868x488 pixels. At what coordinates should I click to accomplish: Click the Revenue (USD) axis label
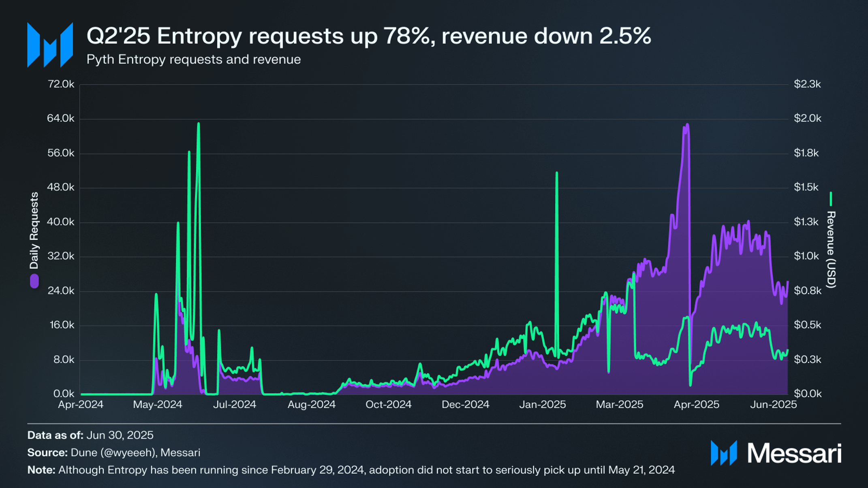(x=831, y=249)
